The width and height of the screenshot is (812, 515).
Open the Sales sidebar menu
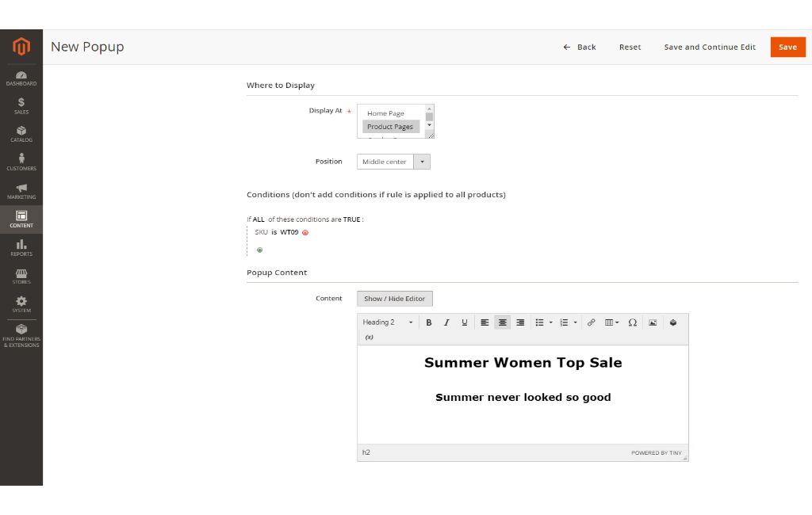tap(21, 106)
